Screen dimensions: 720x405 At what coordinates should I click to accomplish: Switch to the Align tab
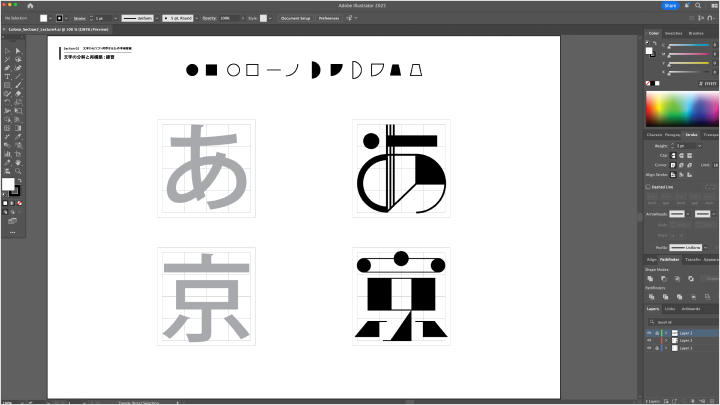651,259
